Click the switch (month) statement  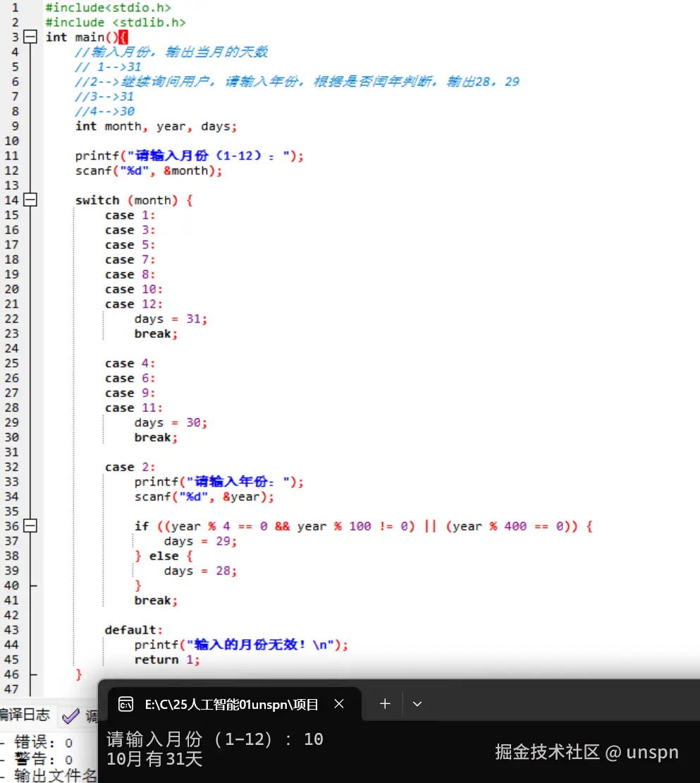tap(134, 200)
